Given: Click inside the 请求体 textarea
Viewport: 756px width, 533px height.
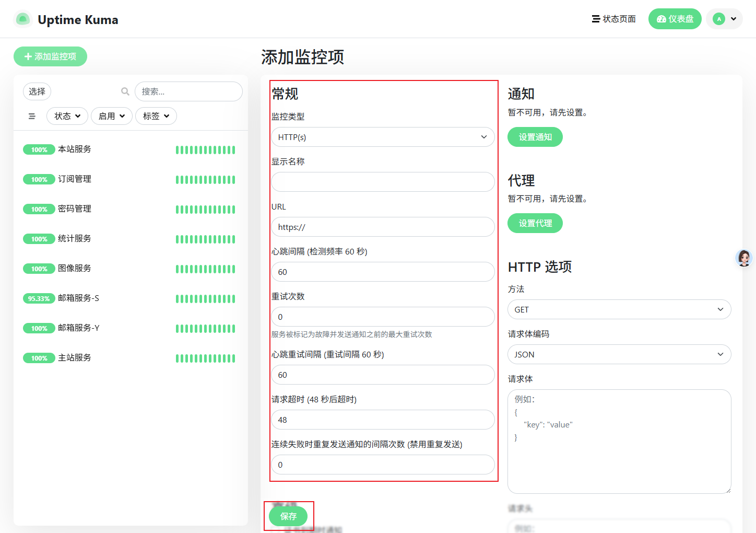Looking at the screenshot, I should tap(619, 442).
